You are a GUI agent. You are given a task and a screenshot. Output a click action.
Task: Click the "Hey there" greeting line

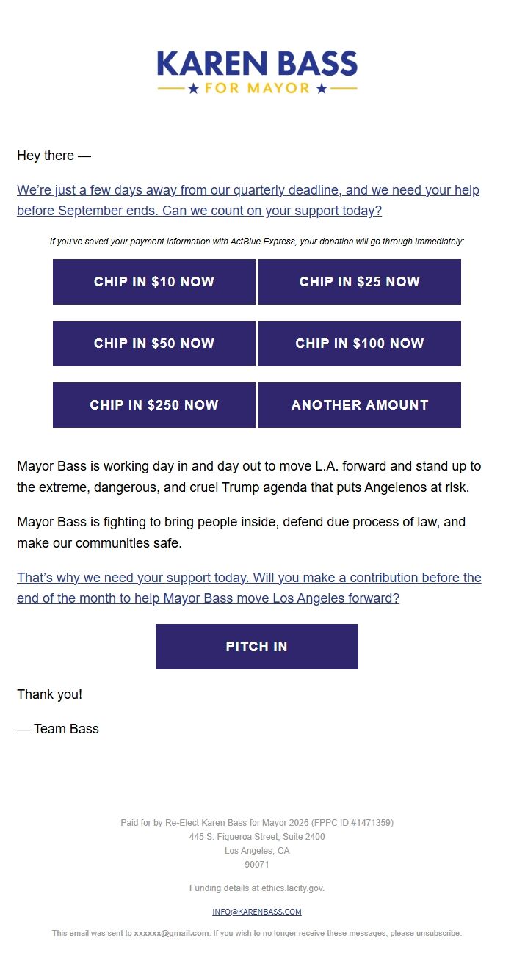[54, 156]
